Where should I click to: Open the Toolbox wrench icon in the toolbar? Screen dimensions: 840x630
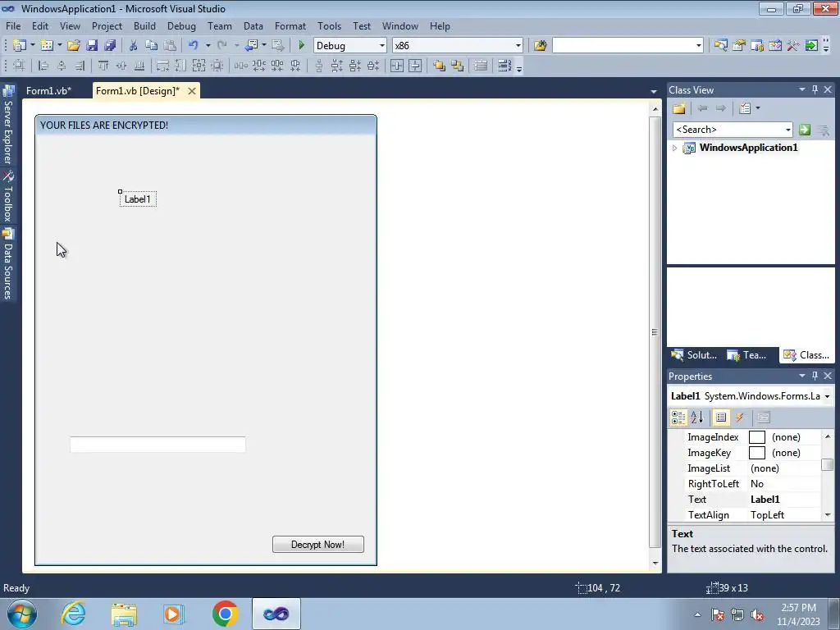793,46
